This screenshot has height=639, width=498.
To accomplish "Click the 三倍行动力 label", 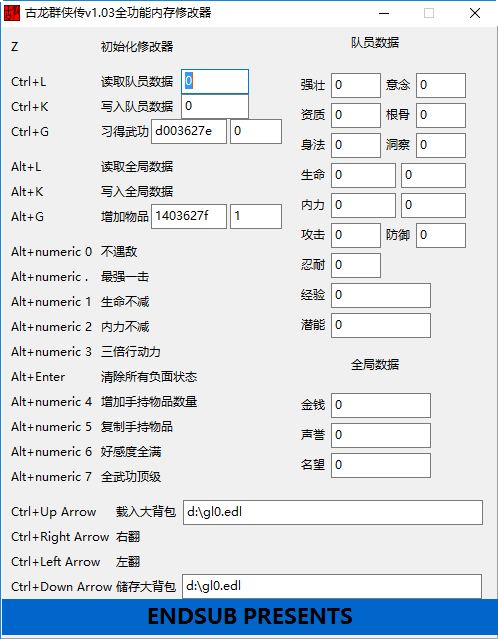I will [131, 352].
